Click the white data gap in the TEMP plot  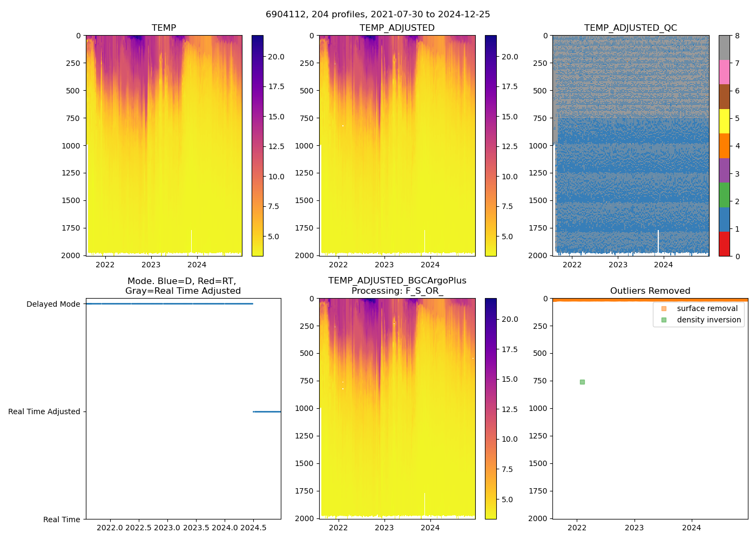(x=191, y=241)
